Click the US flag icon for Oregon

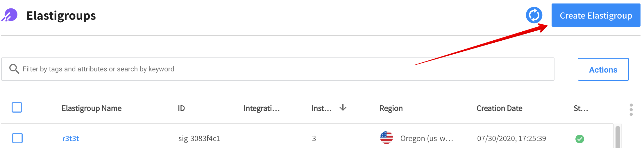point(386,138)
